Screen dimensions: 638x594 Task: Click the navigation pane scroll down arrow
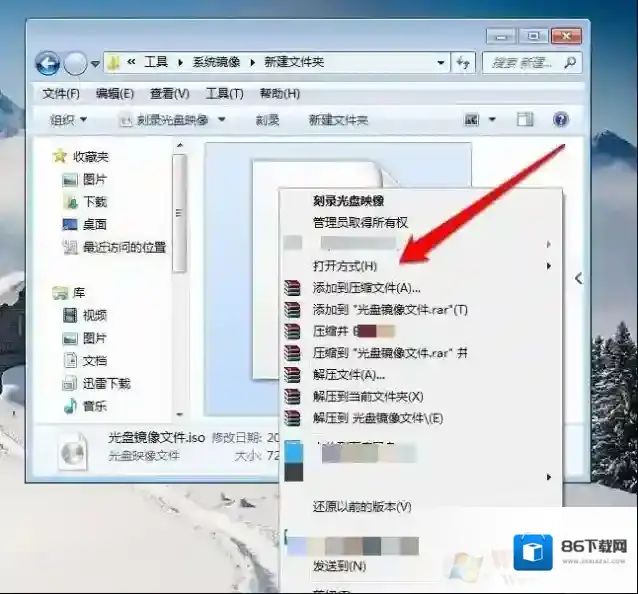[180, 415]
